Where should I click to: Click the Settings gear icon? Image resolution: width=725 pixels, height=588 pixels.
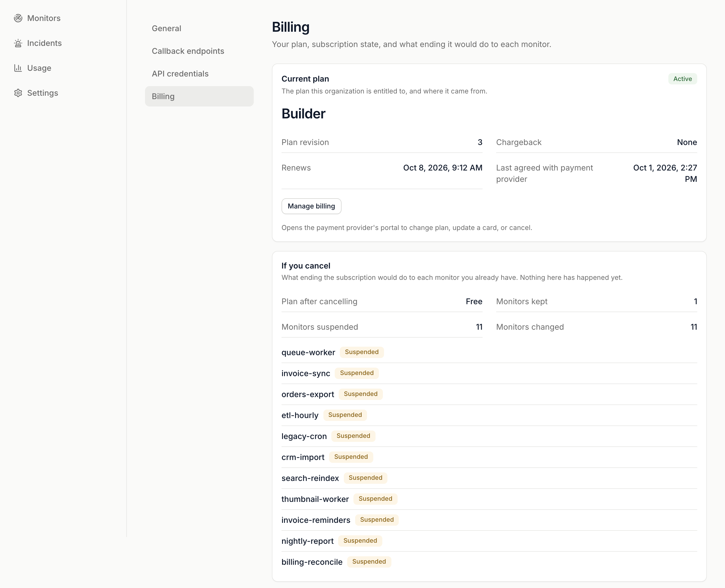pos(18,93)
